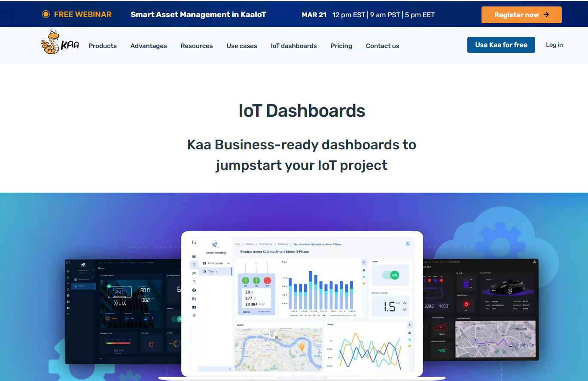Click the Kaa snake logo
This screenshot has height=381, width=588.
pyautogui.click(x=60, y=42)
